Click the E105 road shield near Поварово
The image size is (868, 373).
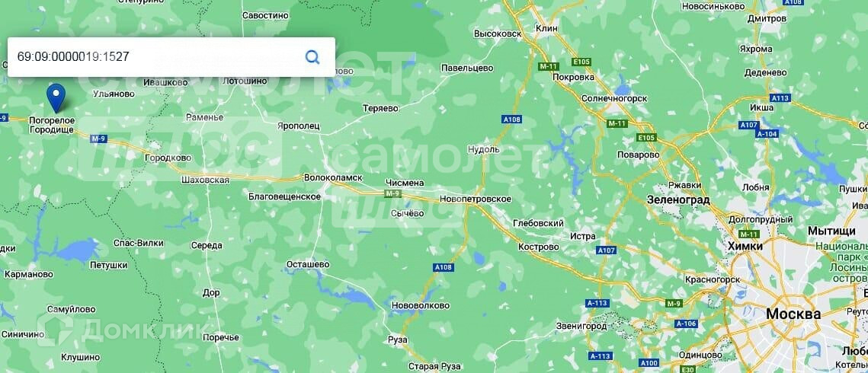pyautogui.click(x=646, y=137)
